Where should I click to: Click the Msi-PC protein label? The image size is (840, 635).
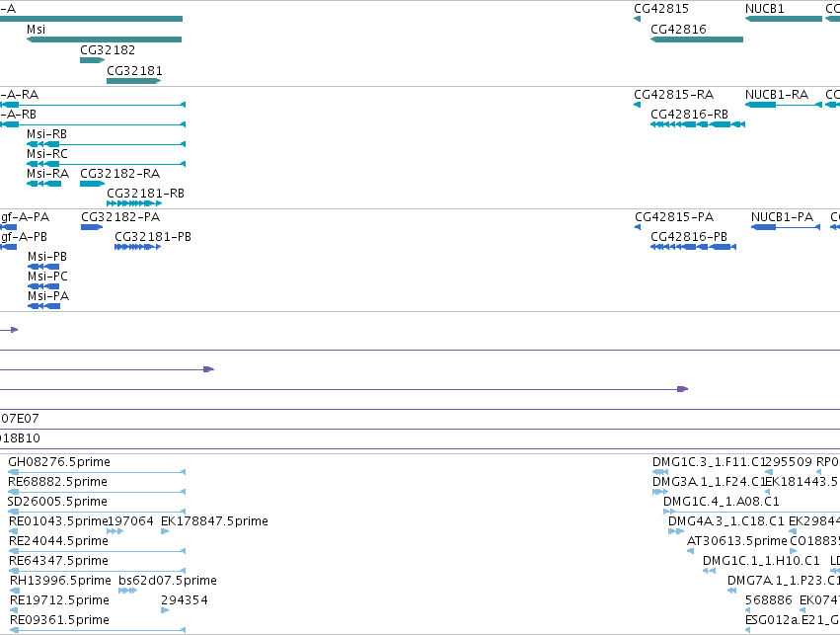click(47, 278)
